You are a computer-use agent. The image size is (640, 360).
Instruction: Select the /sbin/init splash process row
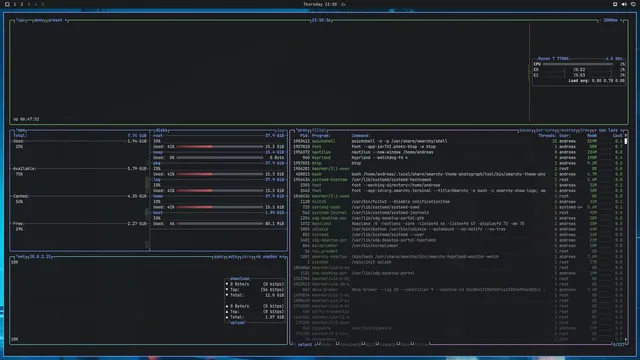coord(457,262)
